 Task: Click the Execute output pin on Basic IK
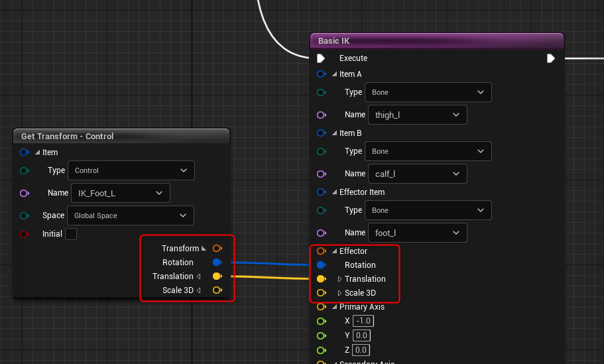pyautogui.click(x=550, y=58)
